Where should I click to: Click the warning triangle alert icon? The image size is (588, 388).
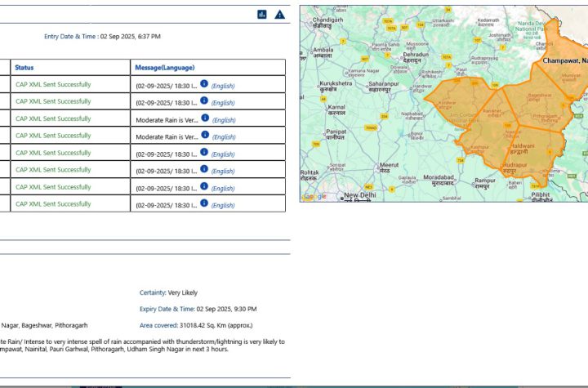point(280,14)
